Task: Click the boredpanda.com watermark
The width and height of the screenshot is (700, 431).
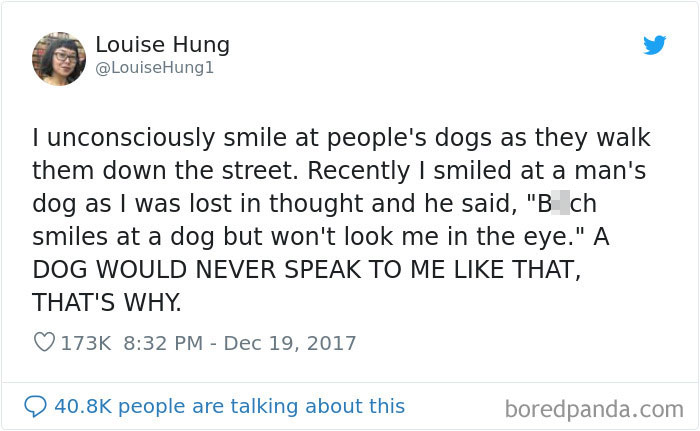Action: 594,409
